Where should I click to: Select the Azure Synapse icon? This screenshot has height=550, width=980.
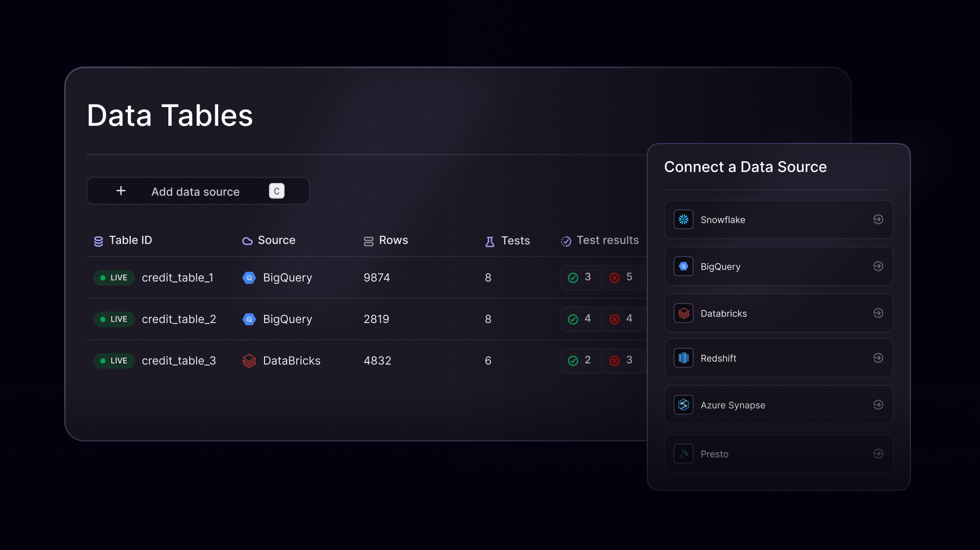(683, 404)
